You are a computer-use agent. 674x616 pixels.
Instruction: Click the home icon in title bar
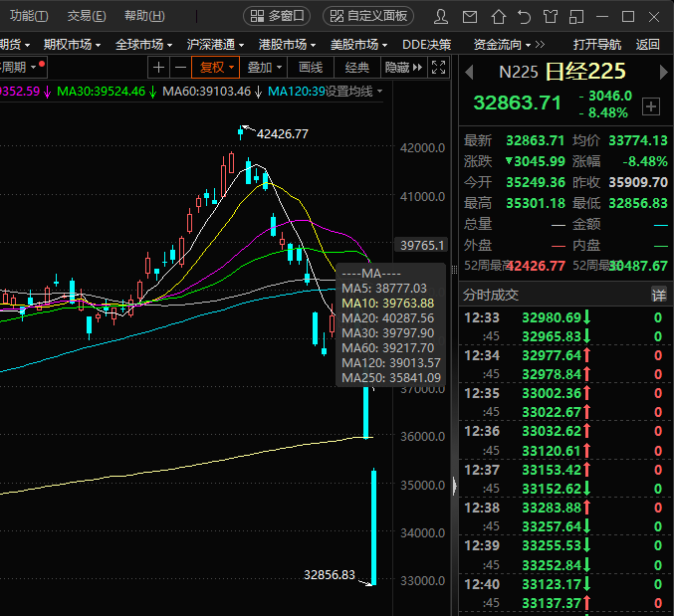point(499,16)
